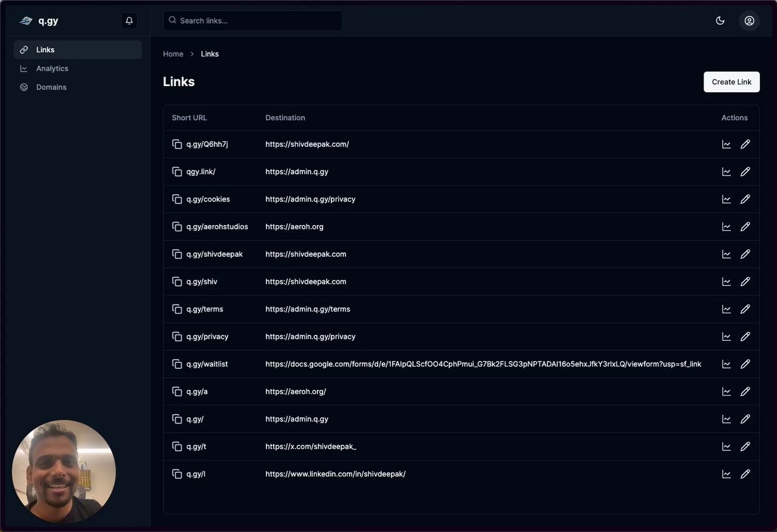Toggle dark mode with moon icon
This screenshot has width=777, height=532.
click(720, 21)
